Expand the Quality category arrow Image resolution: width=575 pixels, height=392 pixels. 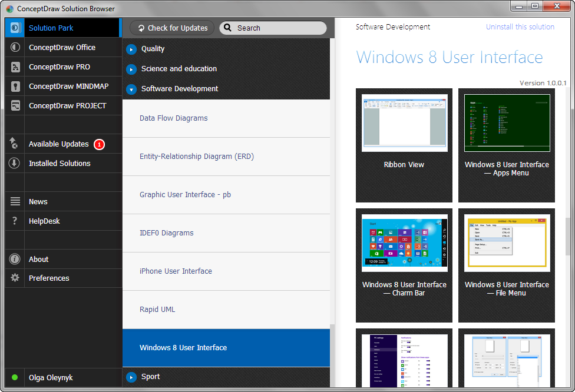click(x=131, y=49)
